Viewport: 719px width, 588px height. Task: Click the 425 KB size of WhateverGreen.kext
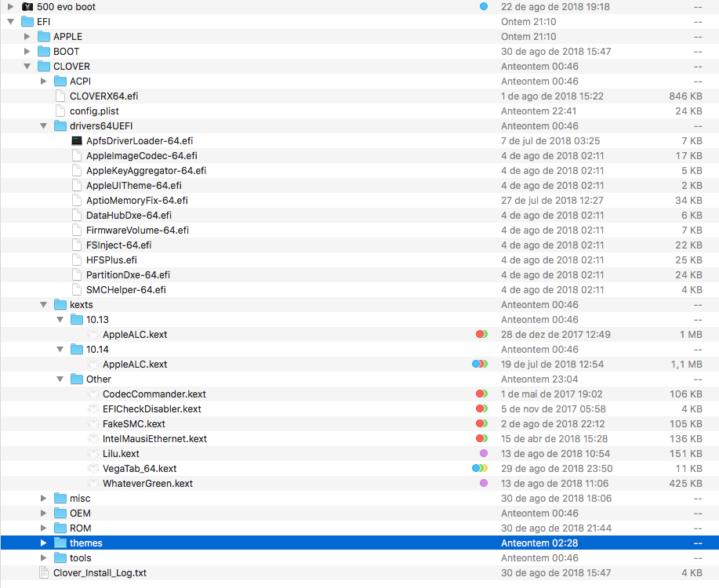tap(685, 484)
